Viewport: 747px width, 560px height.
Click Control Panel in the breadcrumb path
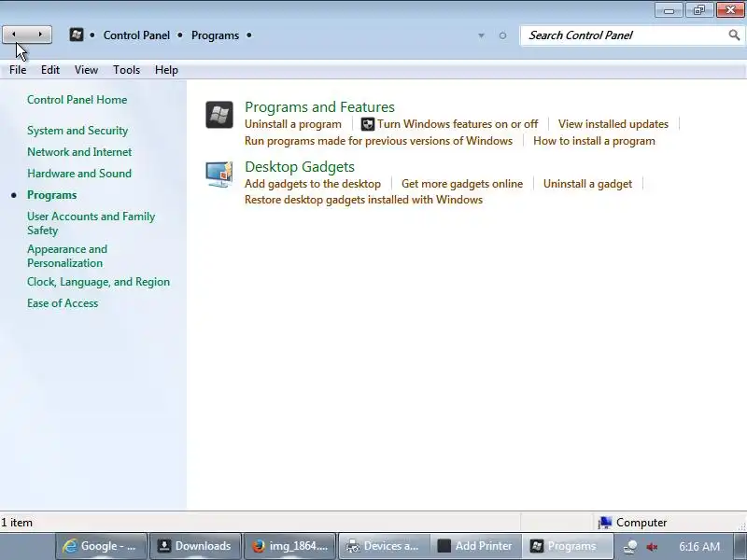tap(136, 35)
